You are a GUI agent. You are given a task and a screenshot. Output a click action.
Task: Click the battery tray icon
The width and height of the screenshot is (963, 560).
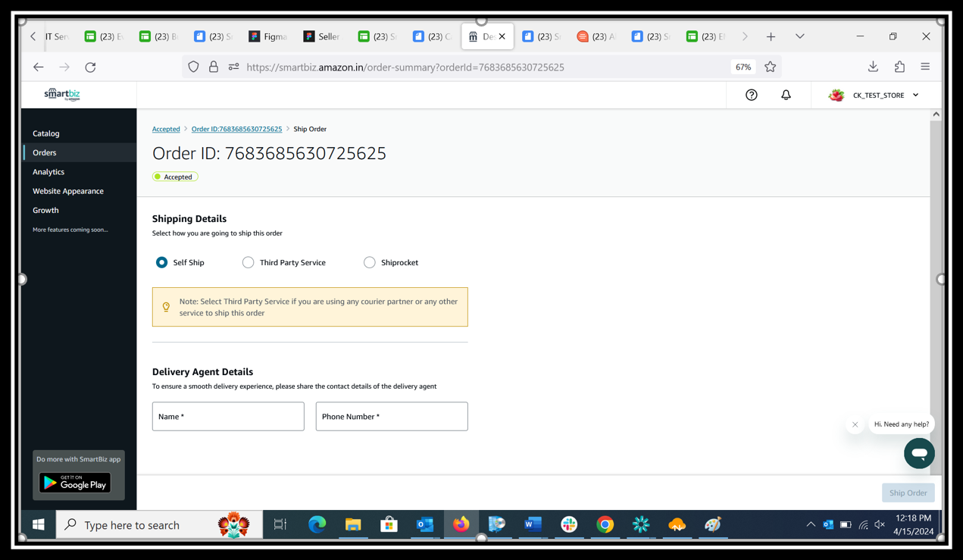point(846,524)
